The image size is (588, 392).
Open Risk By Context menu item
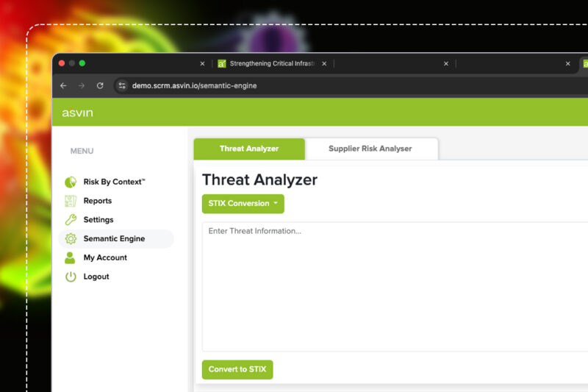point(114,182)
